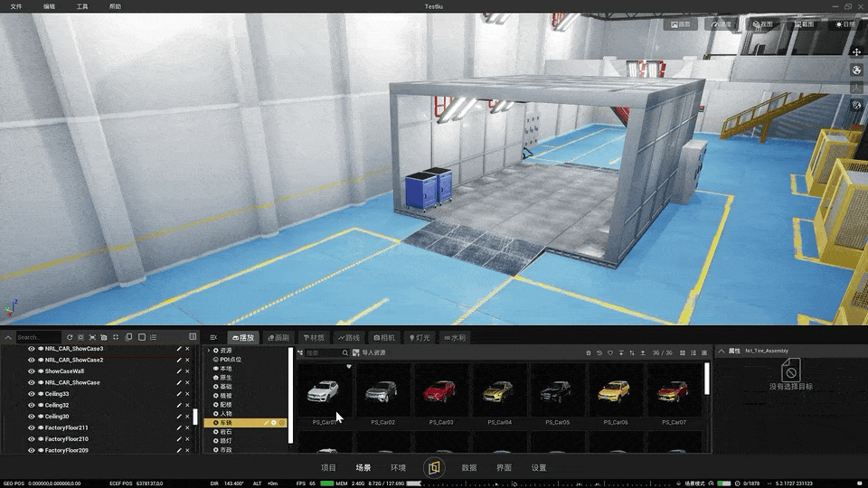The image size is (868, 488).
Task: Click the 导入资源 import button
Action: 369,352
